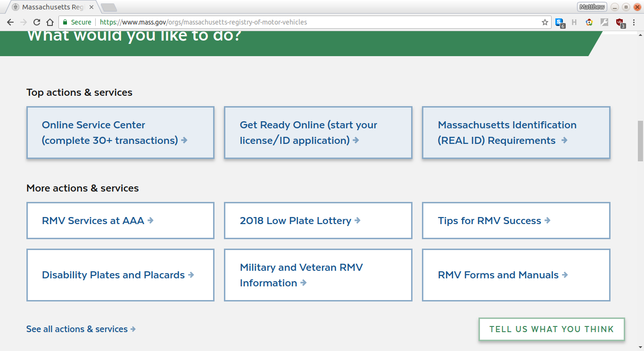Viewport: 644px width, 351px height.
Task: Open the Chrome three-dot menu
Action: [x=634, y=22]
